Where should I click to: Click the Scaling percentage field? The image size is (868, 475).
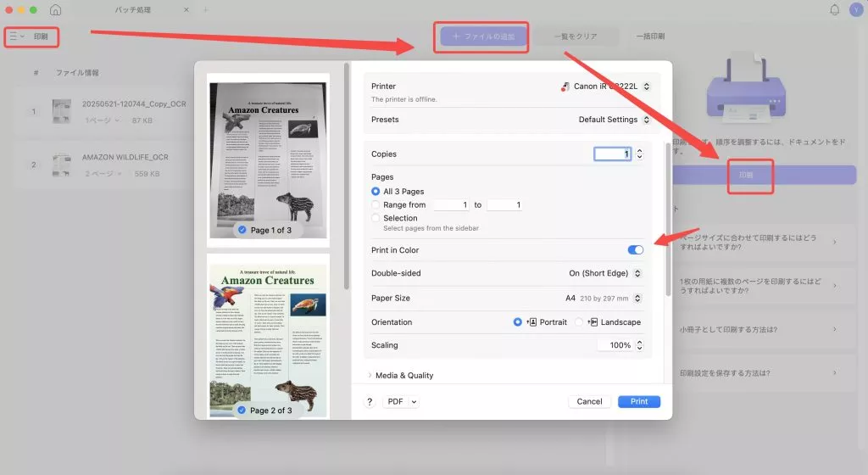tap(615, 345)
